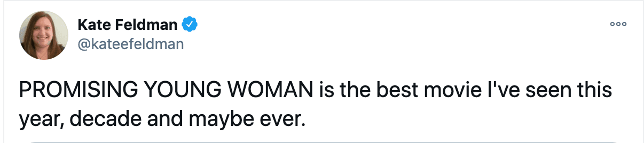This screenshot has height=143, width=644.
Task: Click the word PROMISING in the tweet
Action: [78, 90]
